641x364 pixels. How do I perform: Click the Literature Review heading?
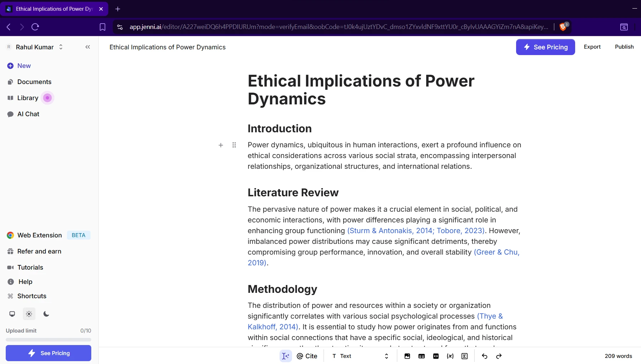(x=293, y=193)
